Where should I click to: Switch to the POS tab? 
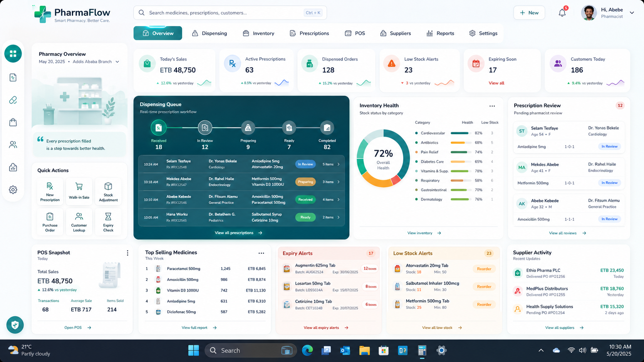(355, 33)
